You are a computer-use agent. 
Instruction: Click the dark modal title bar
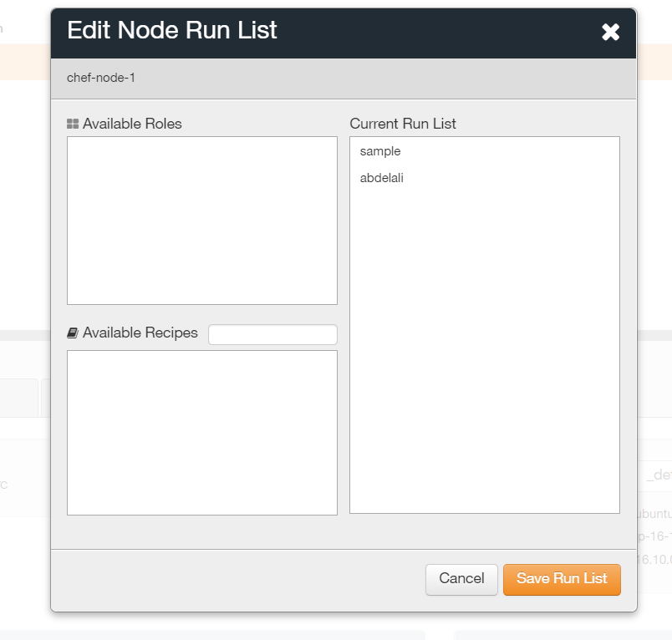(376, 31)
